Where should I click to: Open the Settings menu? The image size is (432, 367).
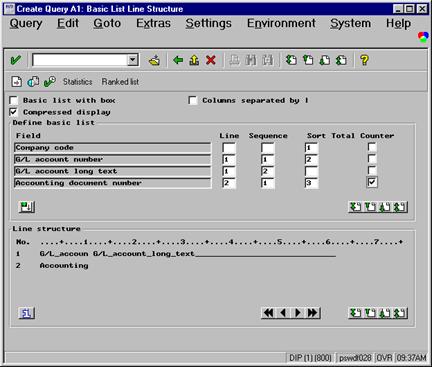[x=209, y=23]
